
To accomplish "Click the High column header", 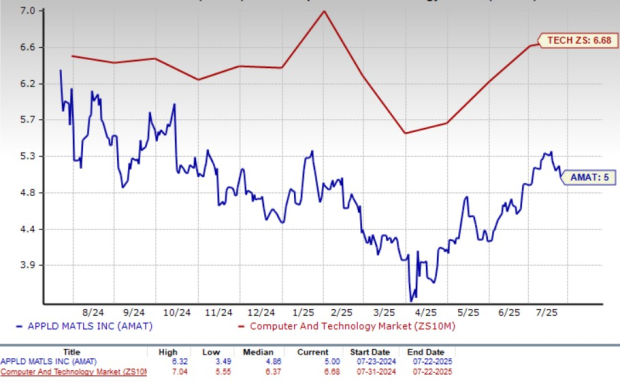I will coord(168,352).
